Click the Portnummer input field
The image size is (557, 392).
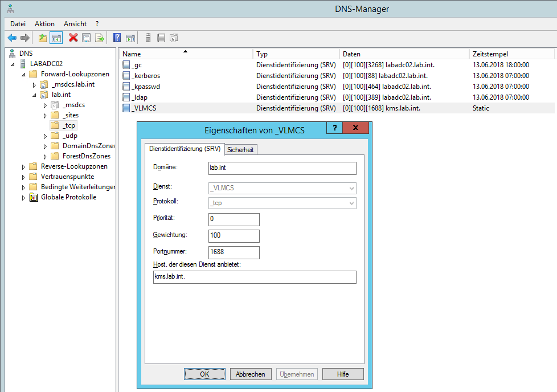click(234, 252)
